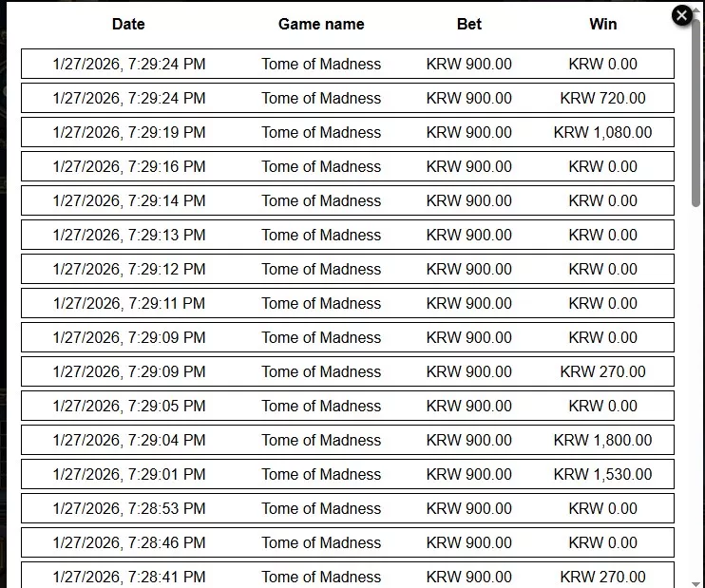
Task: Click the Game name column header
Action: pos(321,24)
